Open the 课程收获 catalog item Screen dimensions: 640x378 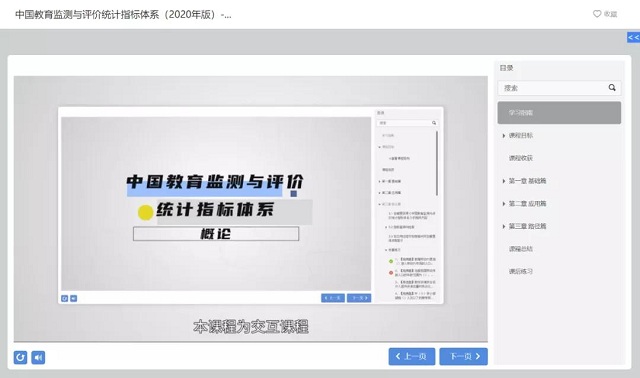tap(520, 158)
